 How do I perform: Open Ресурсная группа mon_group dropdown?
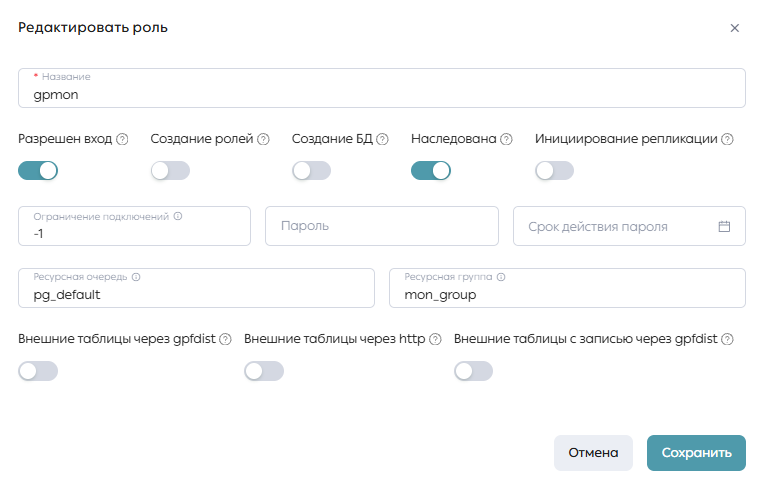coord(567,288)
